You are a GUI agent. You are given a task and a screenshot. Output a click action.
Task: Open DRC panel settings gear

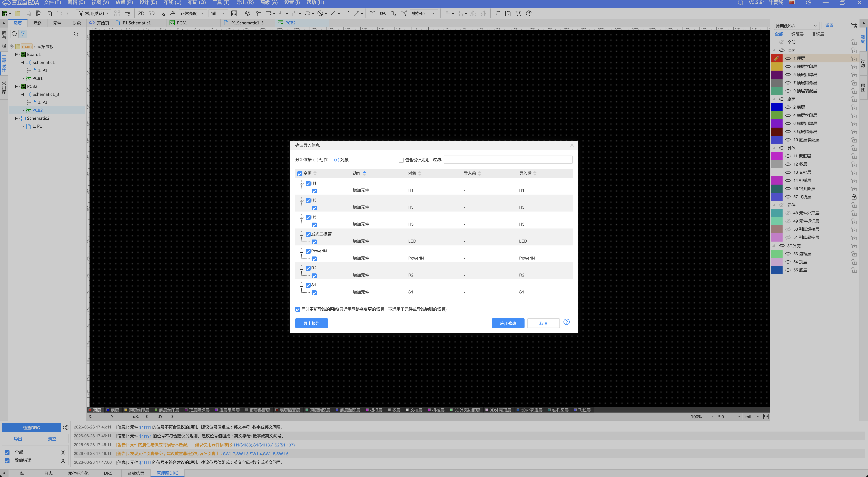(x=66, y=427)
